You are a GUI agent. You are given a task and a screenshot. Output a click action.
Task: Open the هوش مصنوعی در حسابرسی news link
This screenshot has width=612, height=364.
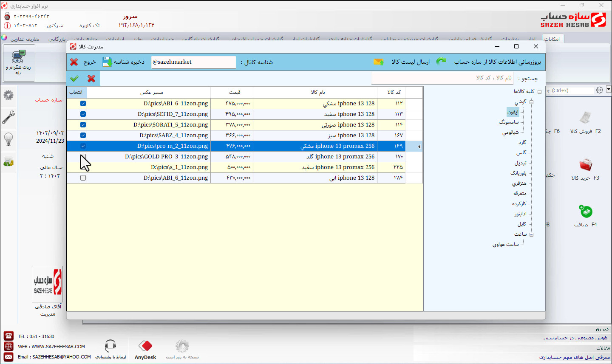575,338
